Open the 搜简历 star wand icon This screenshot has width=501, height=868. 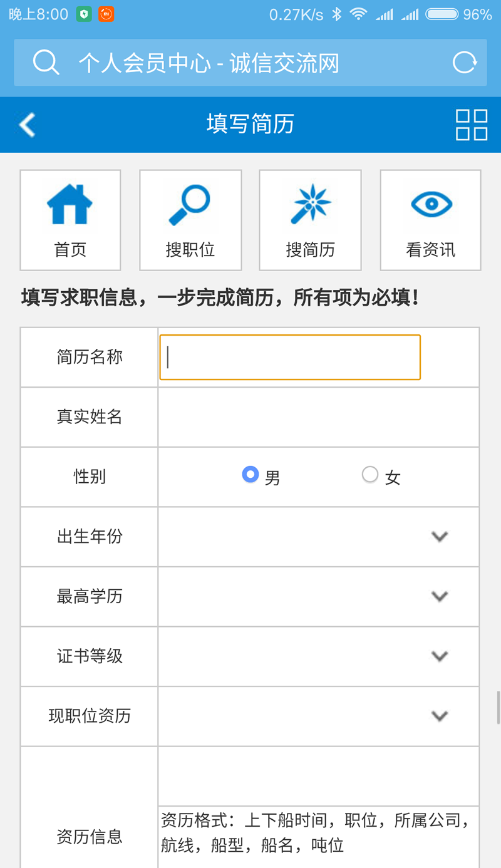tap(311, 204)
